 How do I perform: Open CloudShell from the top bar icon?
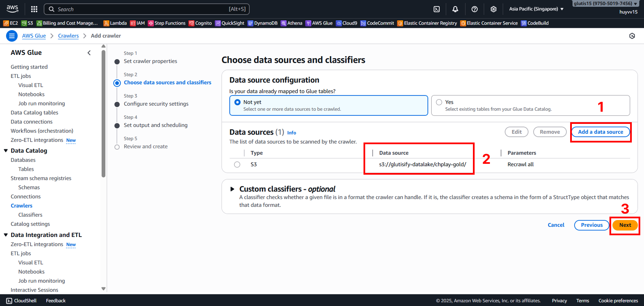click(437, 9)
